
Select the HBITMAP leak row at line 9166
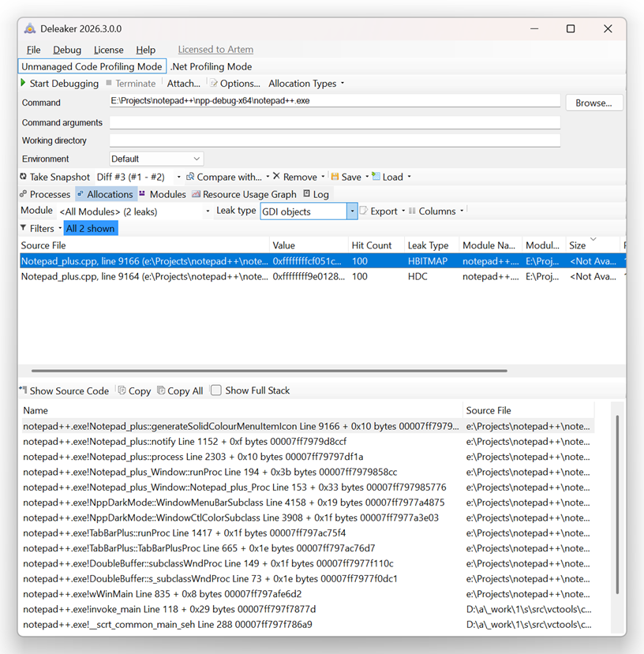click(x=322, y=261)
